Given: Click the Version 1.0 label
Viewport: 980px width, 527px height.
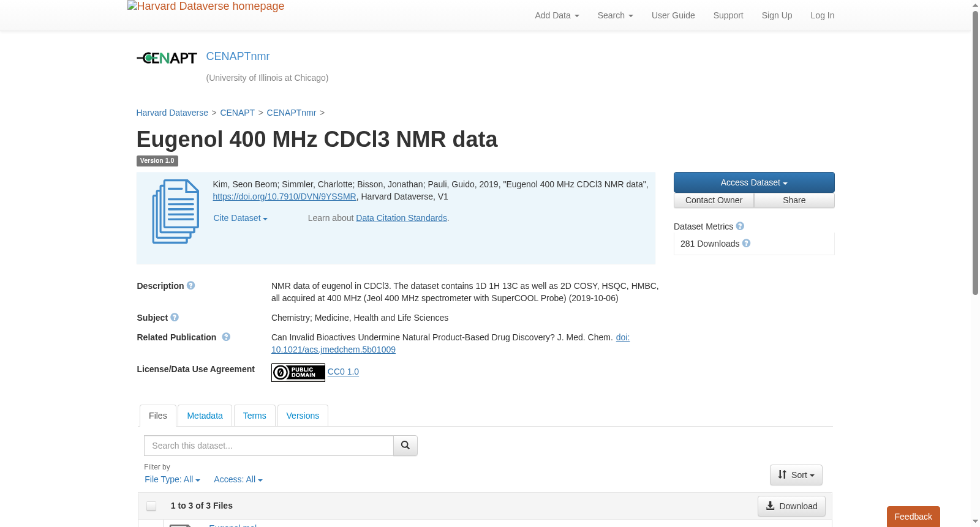Looking at the screenshot, I should [157, 161].
